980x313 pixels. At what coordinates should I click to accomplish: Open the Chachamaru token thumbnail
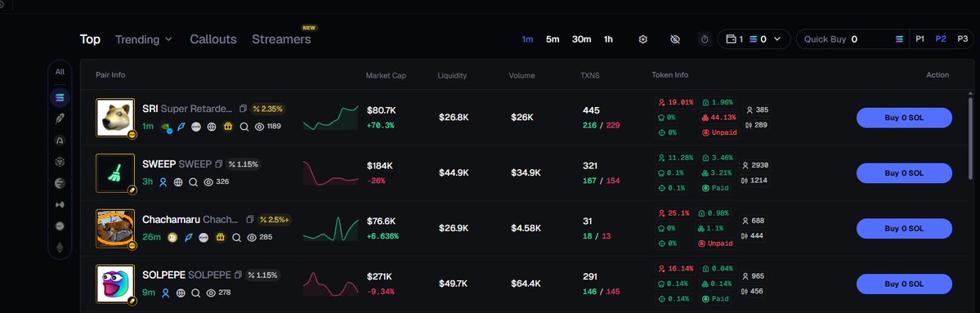115,229
